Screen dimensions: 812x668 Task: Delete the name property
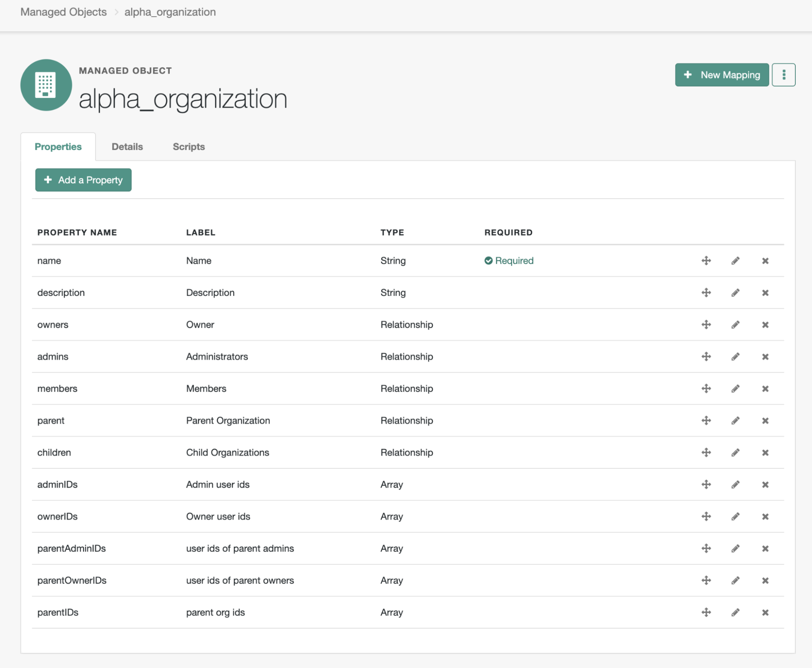(x=765, y=261)
